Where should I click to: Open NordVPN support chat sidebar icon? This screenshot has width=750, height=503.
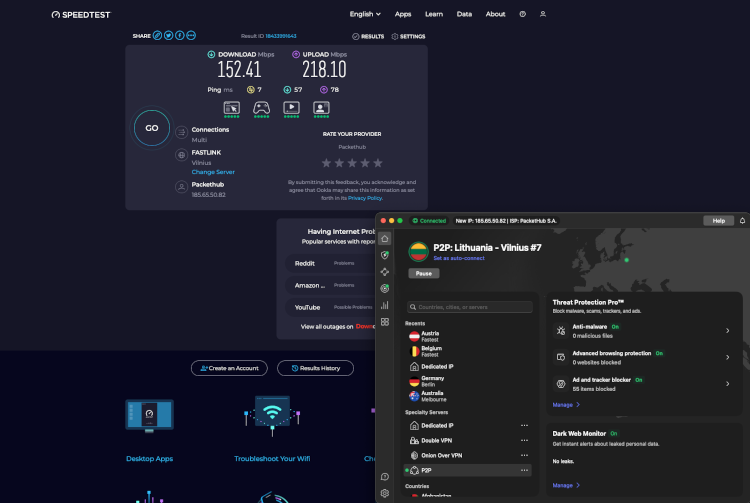385,477
